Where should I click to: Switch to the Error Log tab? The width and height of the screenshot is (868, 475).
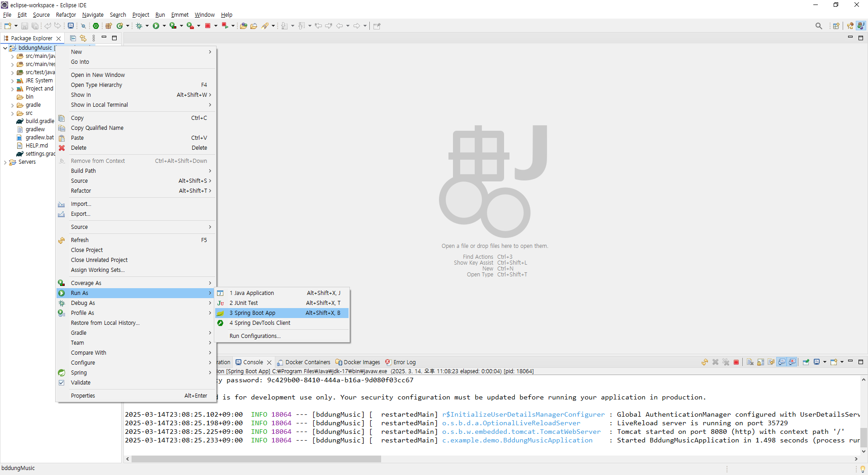point(401,362)
